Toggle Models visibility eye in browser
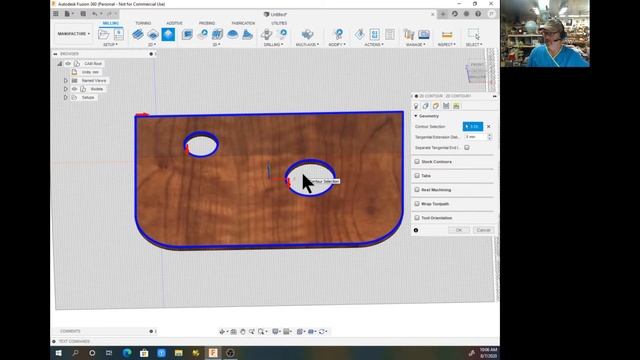Screen dimensions: 640x360 (x=74, y=89)
